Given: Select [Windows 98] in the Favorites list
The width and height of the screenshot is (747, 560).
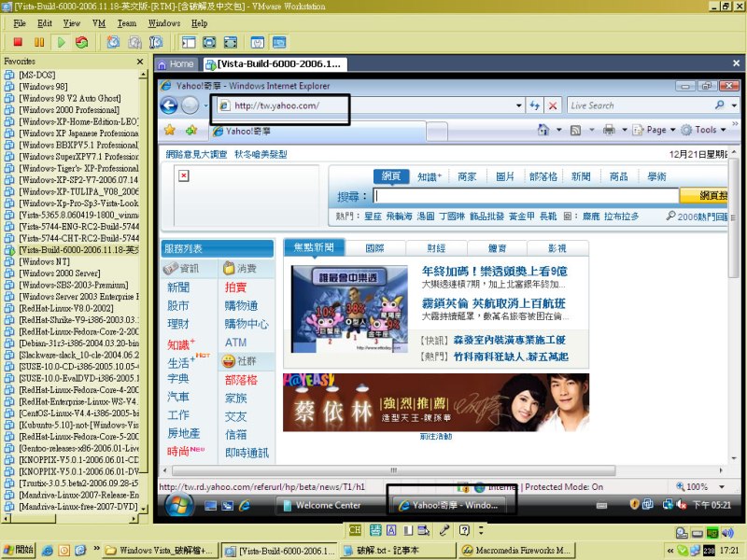Looking at the screenshot, I should (x=43, y=87).
